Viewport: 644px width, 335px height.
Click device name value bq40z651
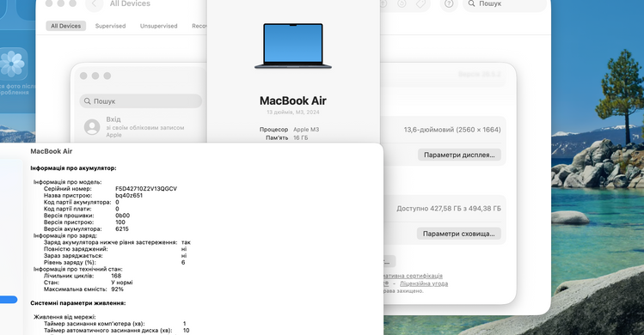pyautogui.click(x=129, y=196)
